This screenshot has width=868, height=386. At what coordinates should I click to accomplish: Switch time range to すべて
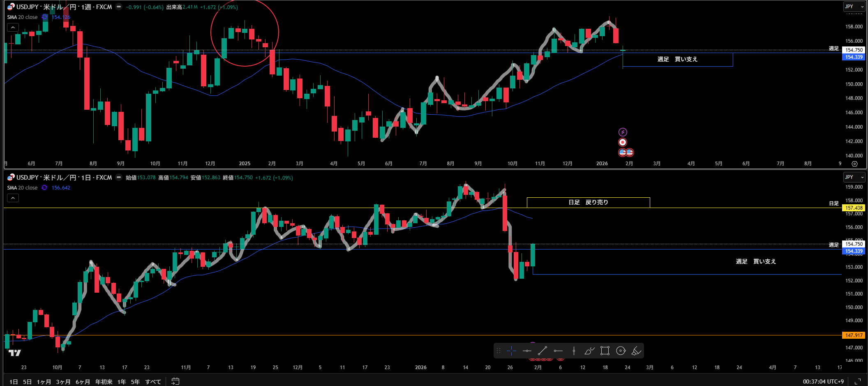pos(153,381)
